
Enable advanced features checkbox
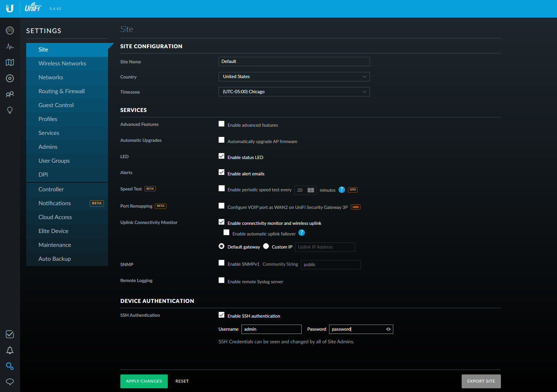click(x=221, y=124)
